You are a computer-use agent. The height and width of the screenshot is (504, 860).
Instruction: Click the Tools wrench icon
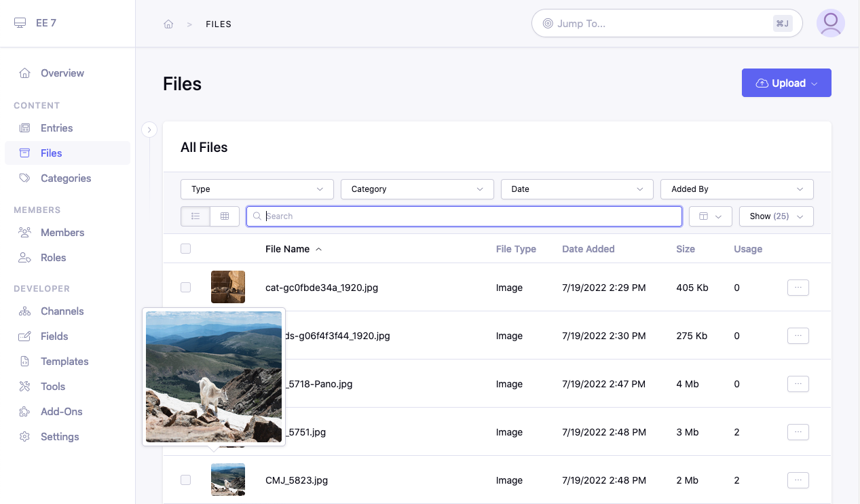[24, 387]
